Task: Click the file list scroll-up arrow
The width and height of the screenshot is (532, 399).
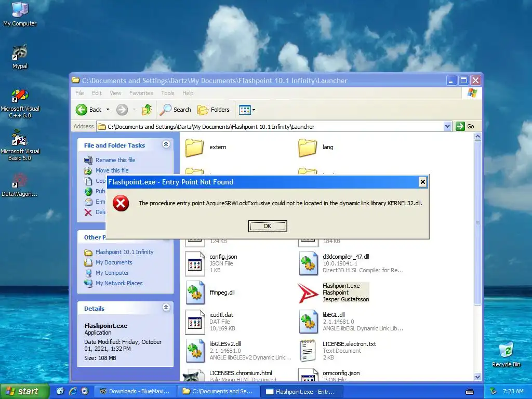Action: pos(477,137)
